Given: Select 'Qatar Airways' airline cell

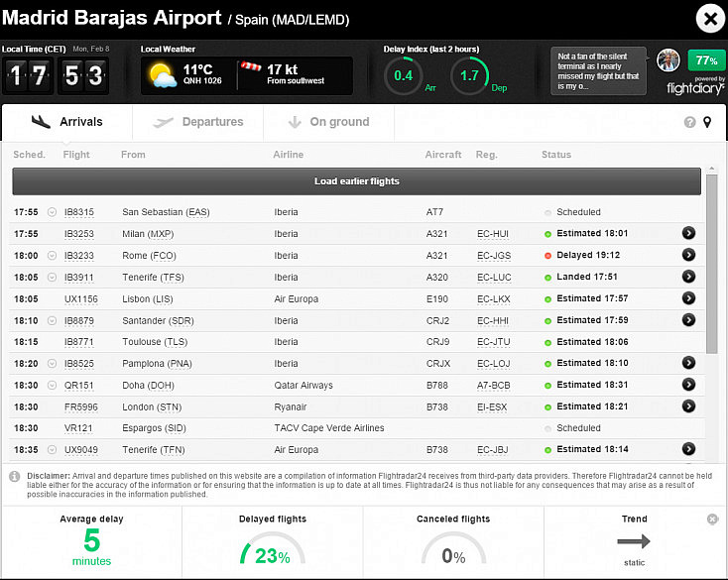Looking at the screenshot, I should 303,386.
